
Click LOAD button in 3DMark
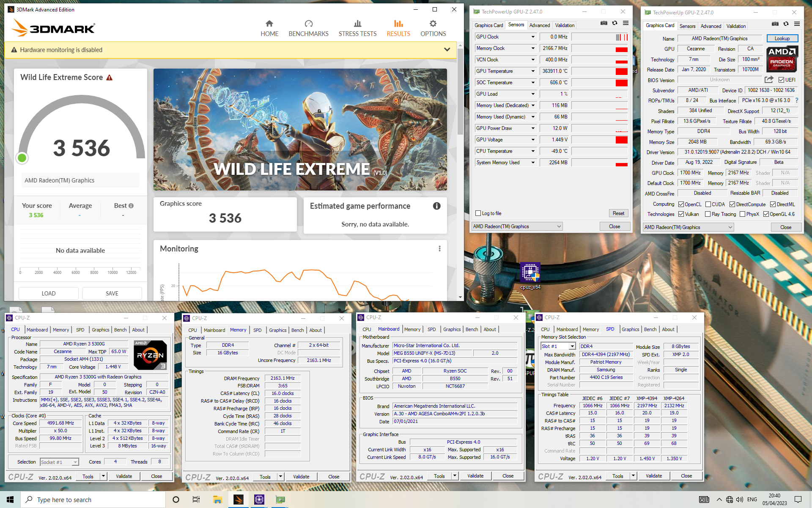(49, 293)
